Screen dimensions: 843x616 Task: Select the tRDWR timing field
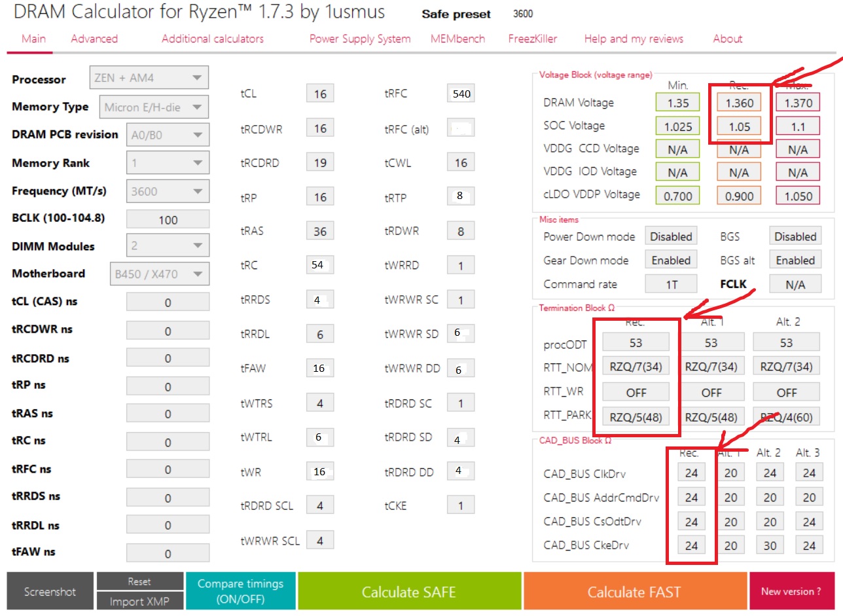[461, 231]
